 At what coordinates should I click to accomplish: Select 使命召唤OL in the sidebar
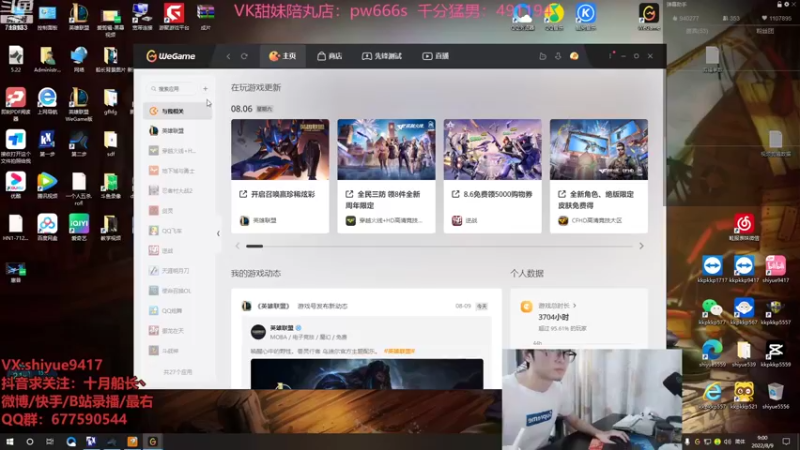point(178,291)
